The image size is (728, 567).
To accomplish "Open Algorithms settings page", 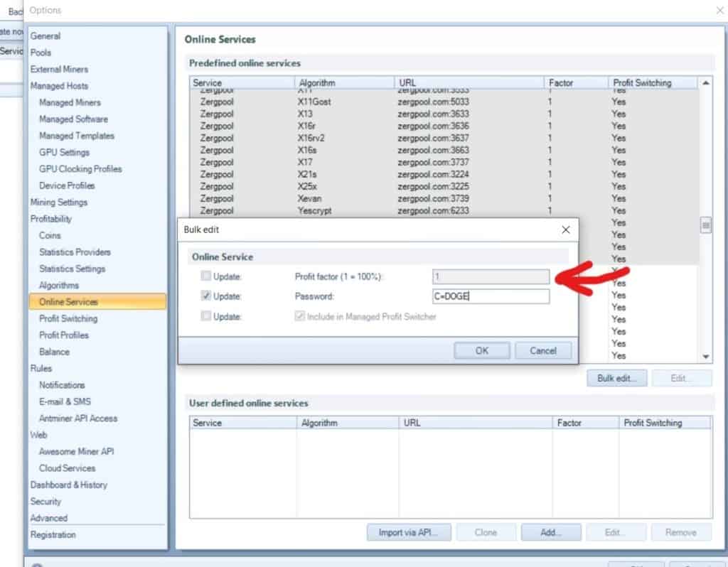I will point(59,286).
